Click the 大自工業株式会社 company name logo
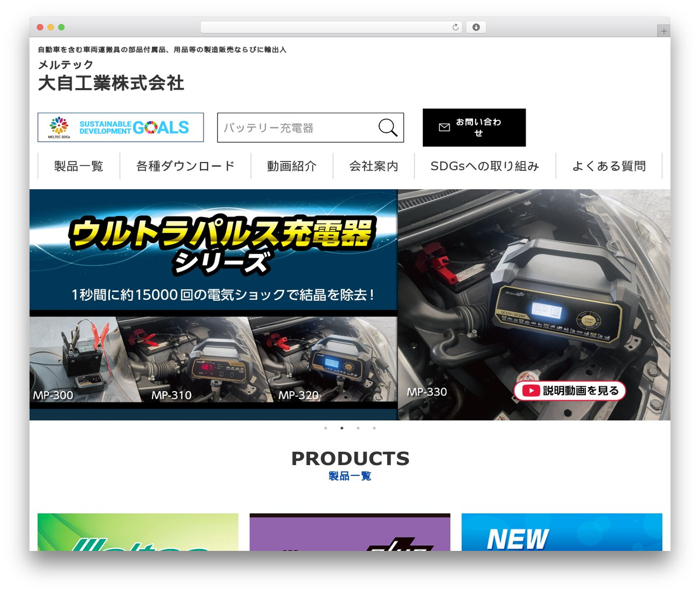The height and width of the screenshot is (593, 700). (x=111, y=83)
